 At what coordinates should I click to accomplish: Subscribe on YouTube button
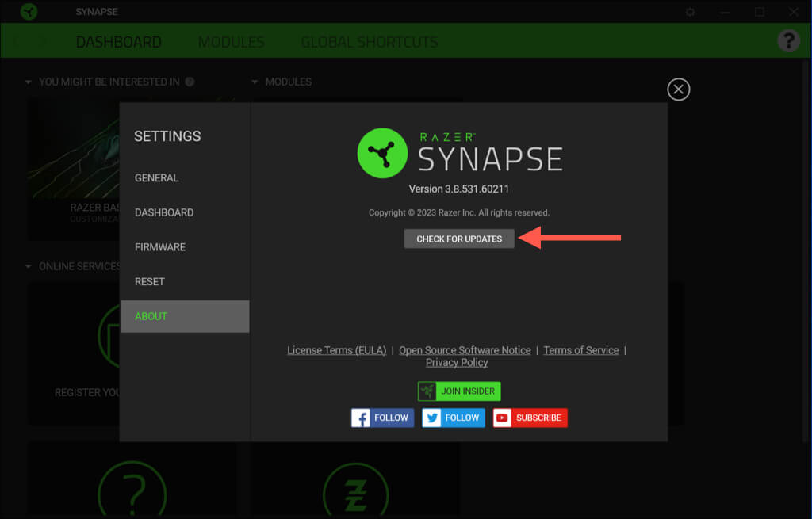(x=530, y=418)
